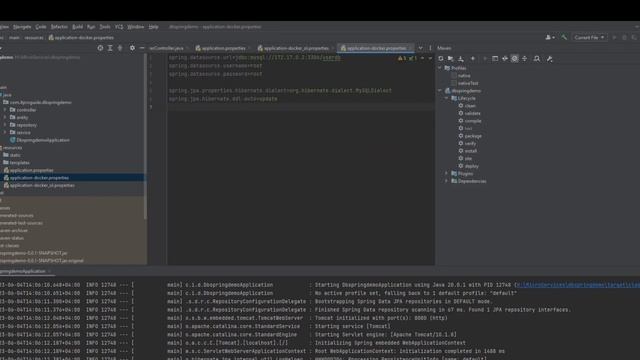Add Maven project with plus icon
The height and width of the screenshot is (360, 640).
click(473, 59)
